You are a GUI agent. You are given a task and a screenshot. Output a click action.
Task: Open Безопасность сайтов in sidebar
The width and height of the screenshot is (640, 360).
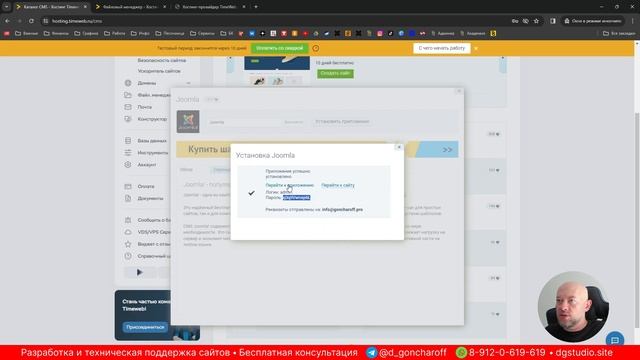pos(162,60)
